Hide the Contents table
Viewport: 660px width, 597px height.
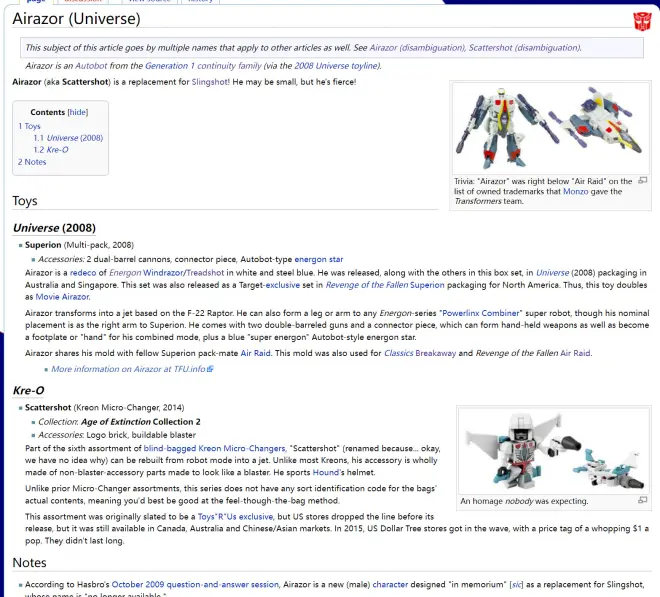[x=78, y=112]
